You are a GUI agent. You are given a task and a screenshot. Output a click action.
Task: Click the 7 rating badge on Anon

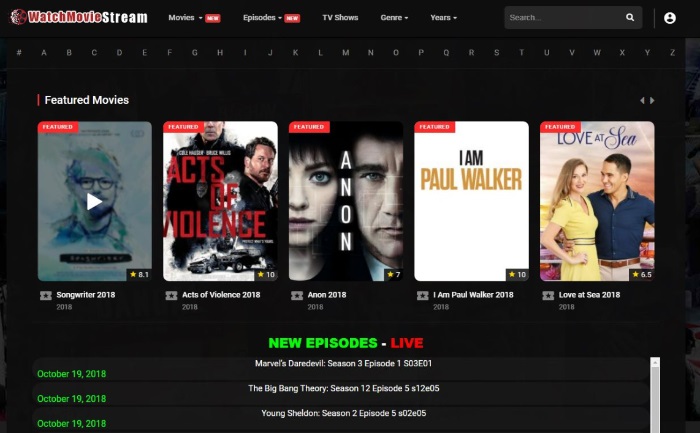pyautogui.click(x=394, y=275)
